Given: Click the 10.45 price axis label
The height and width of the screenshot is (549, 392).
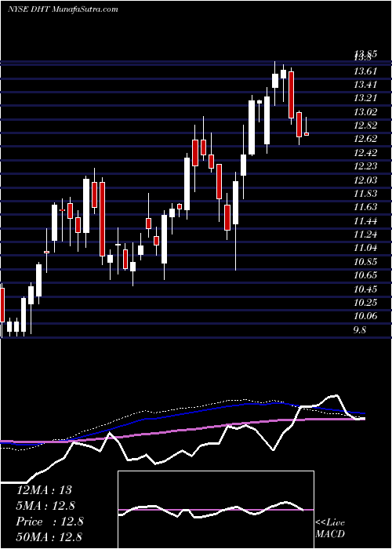Looking at the screenshot, I should tap(365, 289).
